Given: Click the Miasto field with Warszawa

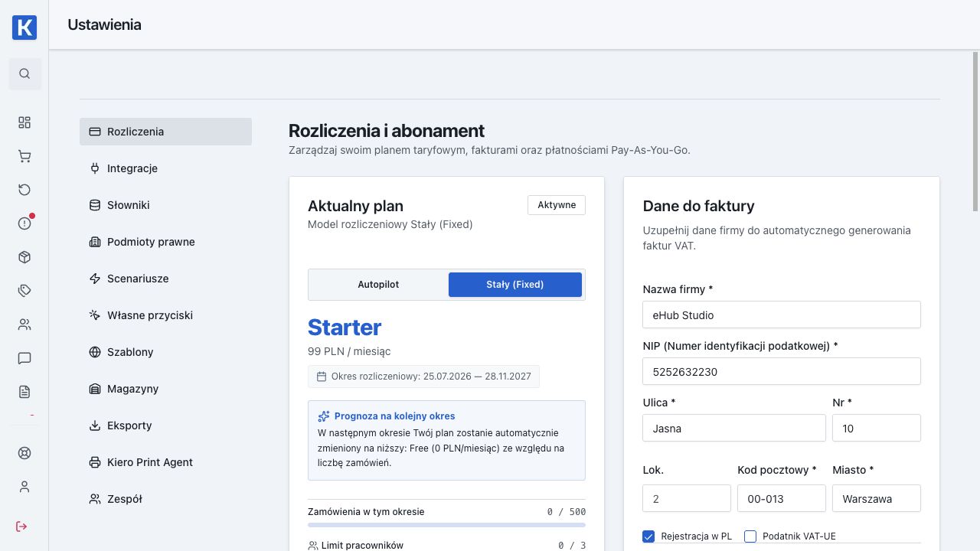Looking at the screenshot, I should 877,498.
